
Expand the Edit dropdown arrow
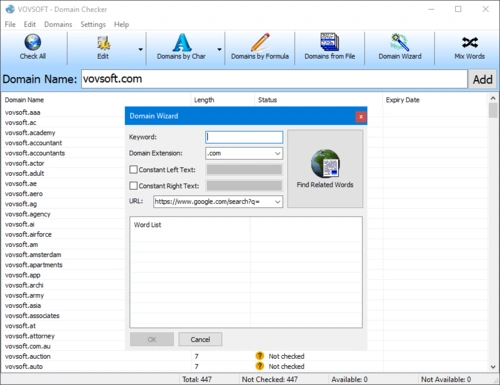[x=141, y=49]
